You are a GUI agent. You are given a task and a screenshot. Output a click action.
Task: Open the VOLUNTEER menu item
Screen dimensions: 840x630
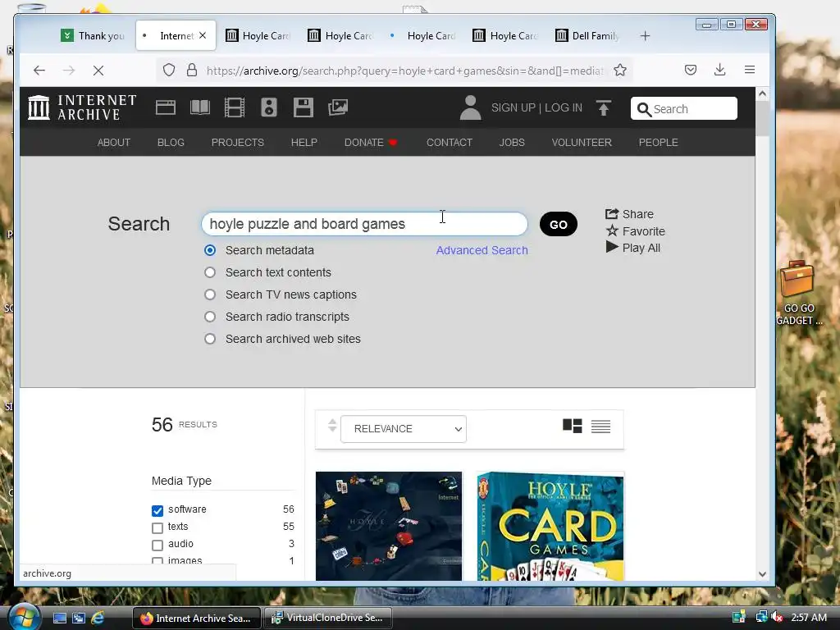click(582, 143)
